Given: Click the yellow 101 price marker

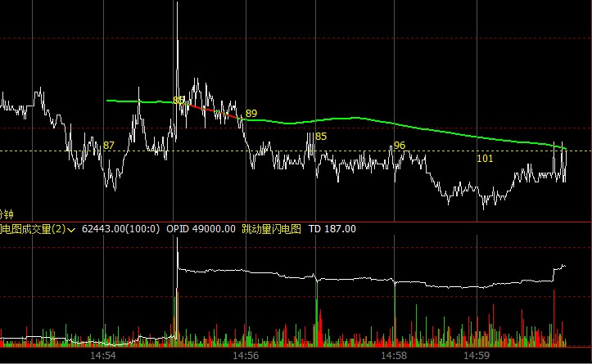Looking at the screenshot, I should click(x=486, y=159).
